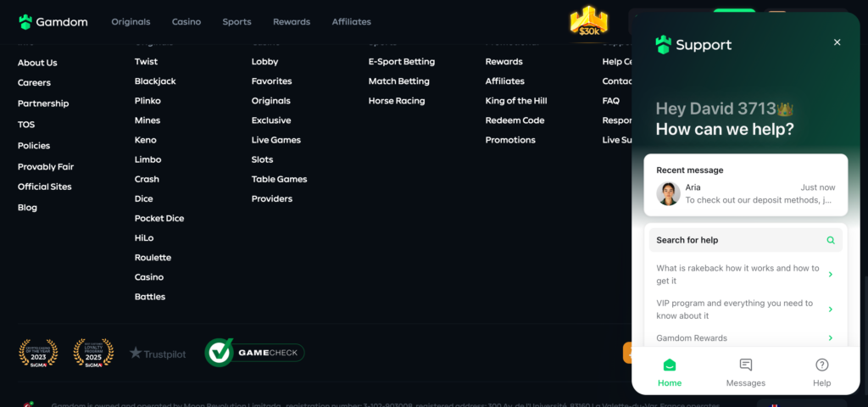Open the Partnership footer link

pyautogui.click(x=43, y=103)
